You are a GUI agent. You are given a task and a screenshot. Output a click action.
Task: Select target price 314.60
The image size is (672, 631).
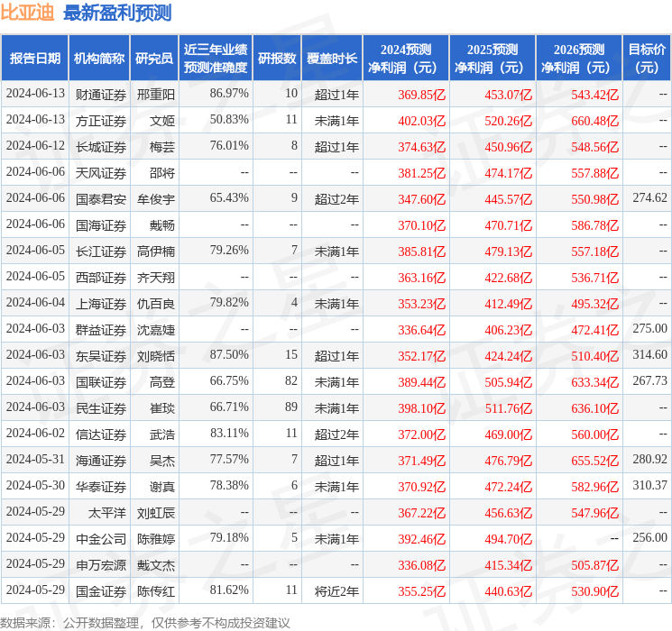click(650, 354)
